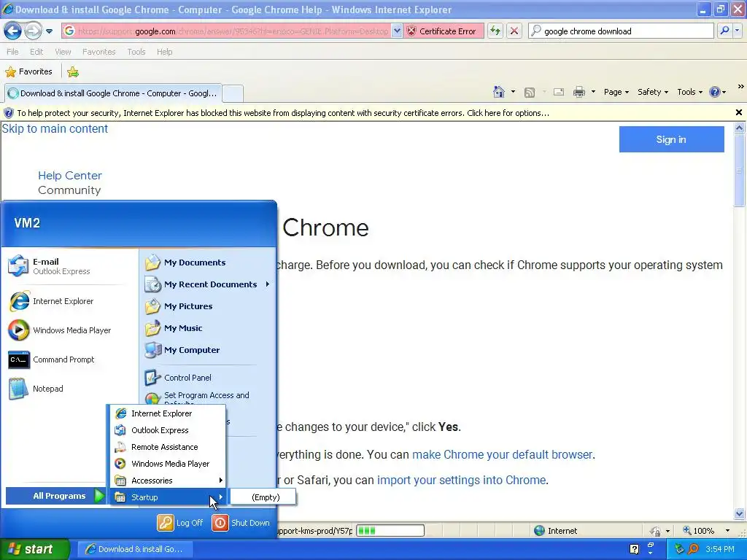Image resolution: width=747 pixels, height=560 pixels.
Task: Click make Chrome your default browser link
Action: click(x=502, y=454)
